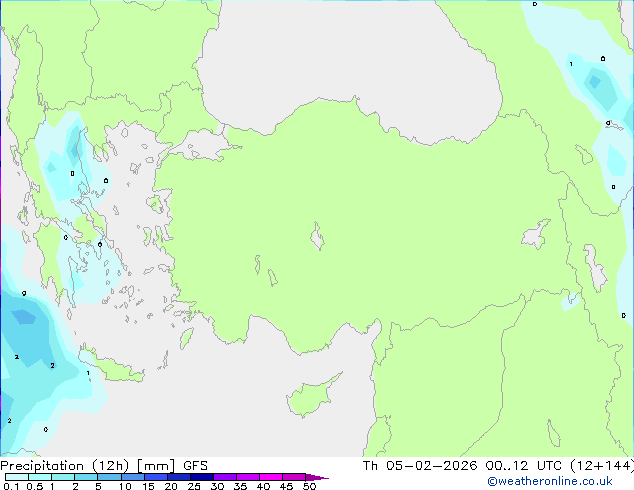The image size is (634, 490).
Task: Click the '40' legend scale label
Action: point(263,486)
